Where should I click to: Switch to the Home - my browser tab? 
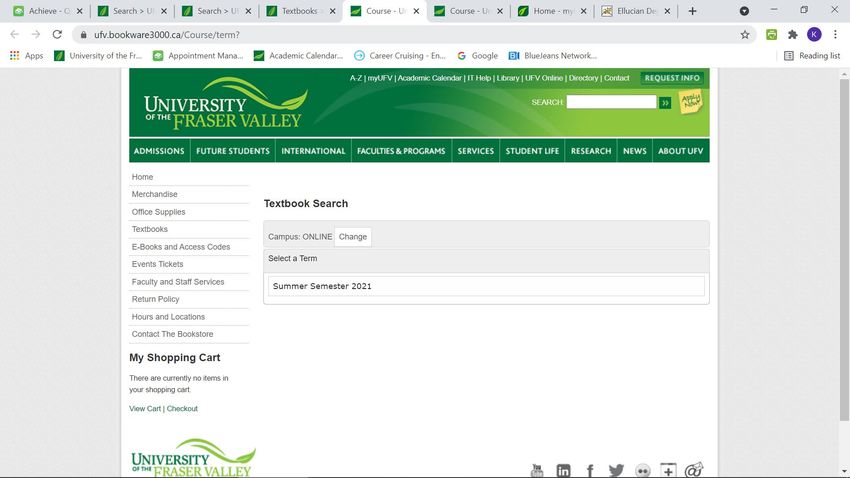[552, 11]
